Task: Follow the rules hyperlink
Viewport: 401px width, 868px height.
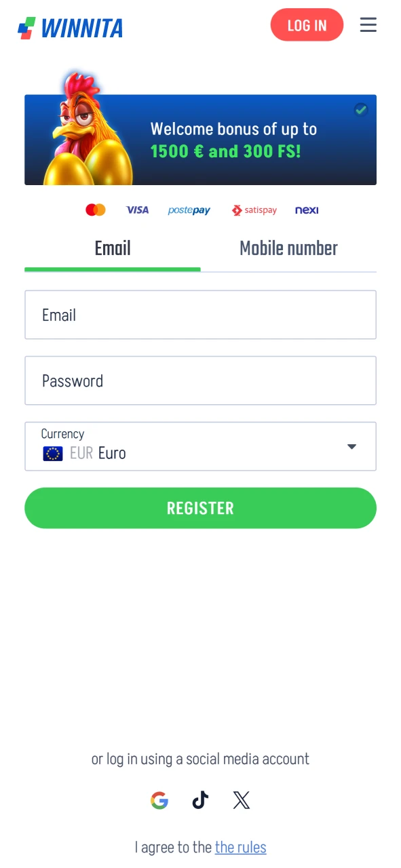Action: point(241,847)
